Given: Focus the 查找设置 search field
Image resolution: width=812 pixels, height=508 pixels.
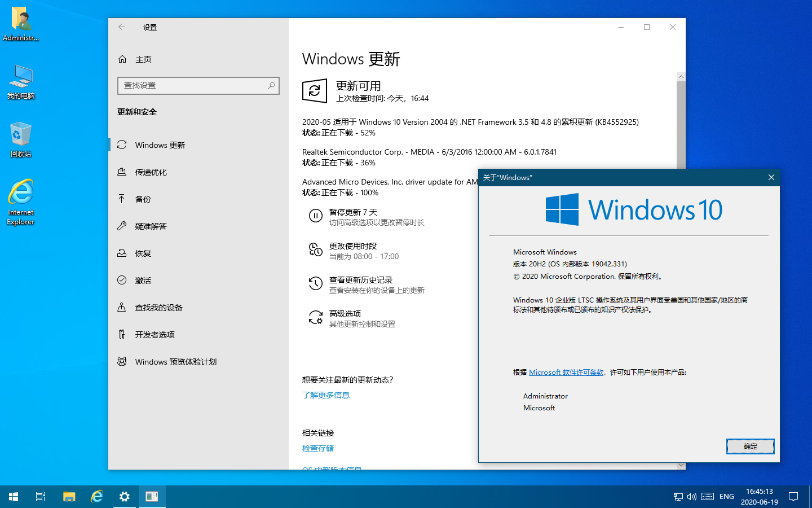Looking at the screenshot, I should pos(198,85).
